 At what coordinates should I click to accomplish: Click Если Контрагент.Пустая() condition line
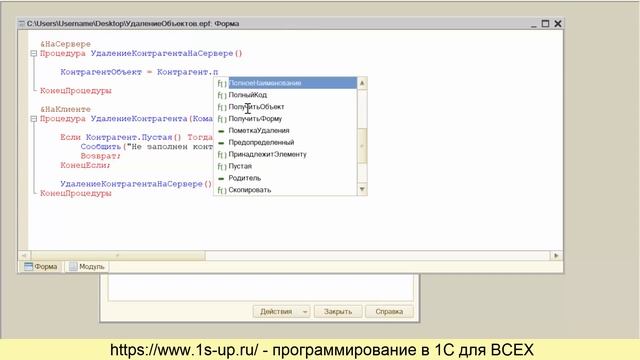[136, 137]
